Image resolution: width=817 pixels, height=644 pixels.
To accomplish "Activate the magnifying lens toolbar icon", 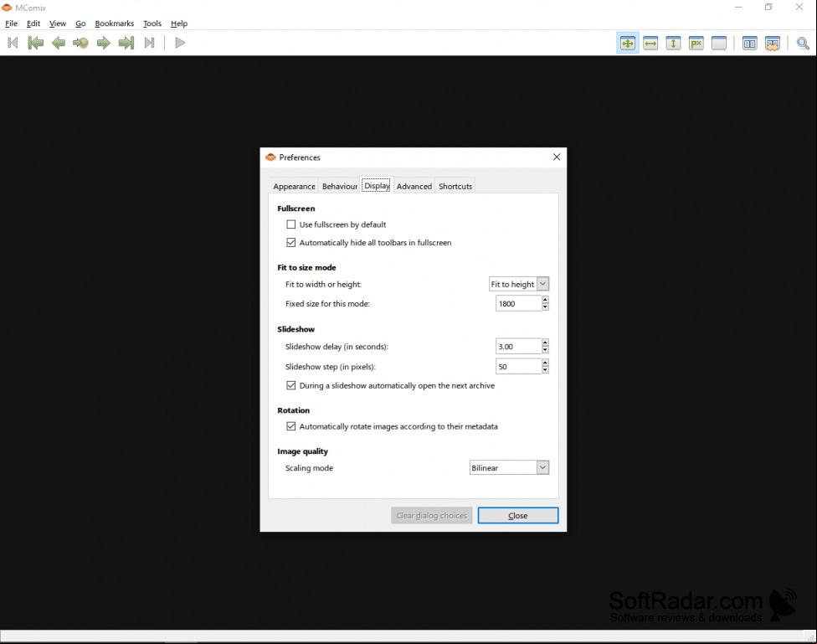I will pyautogui.click(x=803, y=44).
